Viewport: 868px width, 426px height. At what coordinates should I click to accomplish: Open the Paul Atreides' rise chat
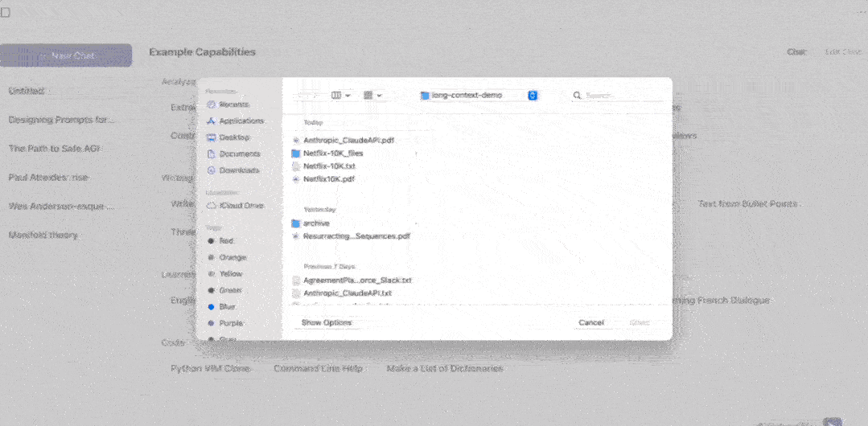(49, 177)
